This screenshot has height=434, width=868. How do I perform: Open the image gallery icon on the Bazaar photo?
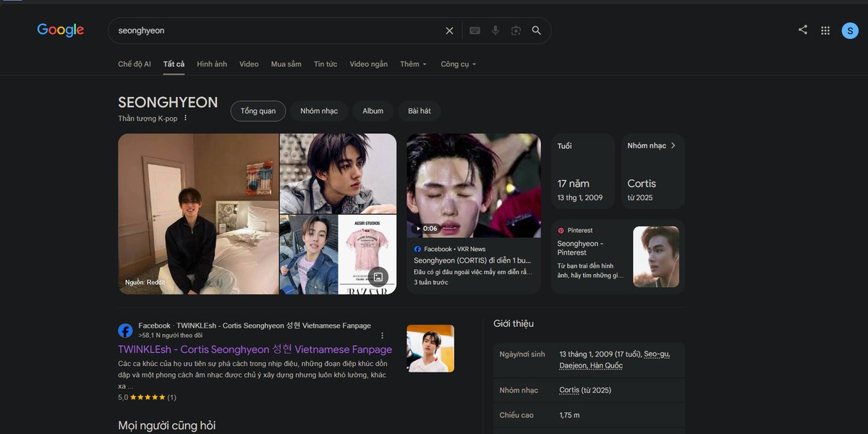[x=378, y=277]
